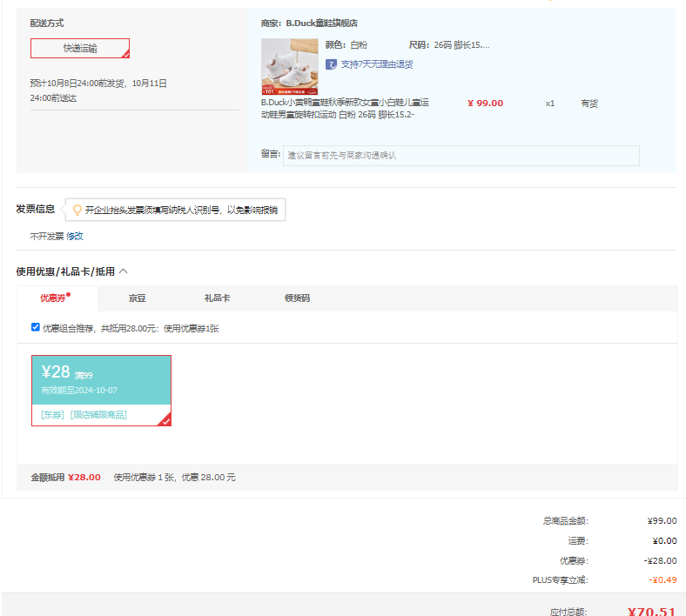Select the ¥28 满99 coupon card
This screenshot has height=616, width=686.
pos(101,379)
